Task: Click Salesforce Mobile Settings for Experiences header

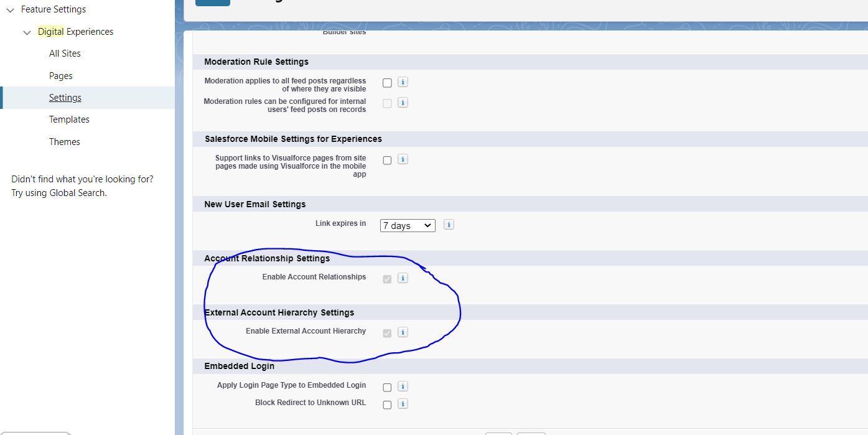Action: click(293, 139)
